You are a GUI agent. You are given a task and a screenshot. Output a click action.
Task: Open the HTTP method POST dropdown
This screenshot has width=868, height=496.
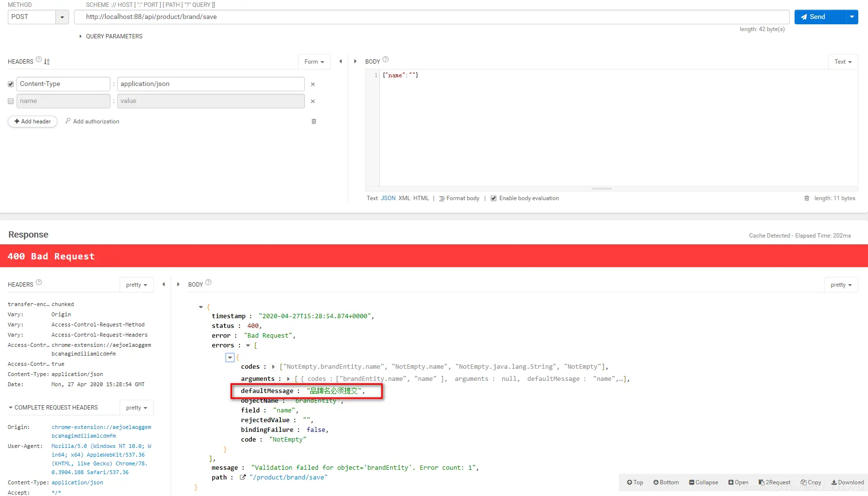pyautogui.click(x=38, y=17)
